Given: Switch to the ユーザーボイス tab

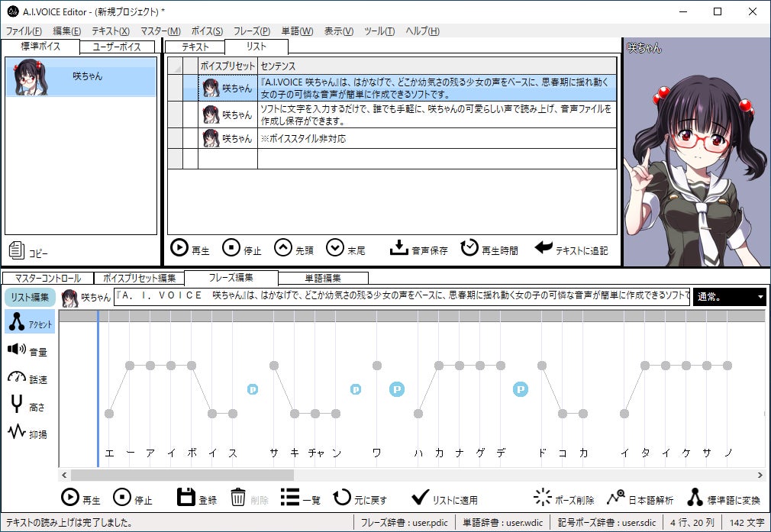Looking at the screenshot, I should click(x=117, y=47).
